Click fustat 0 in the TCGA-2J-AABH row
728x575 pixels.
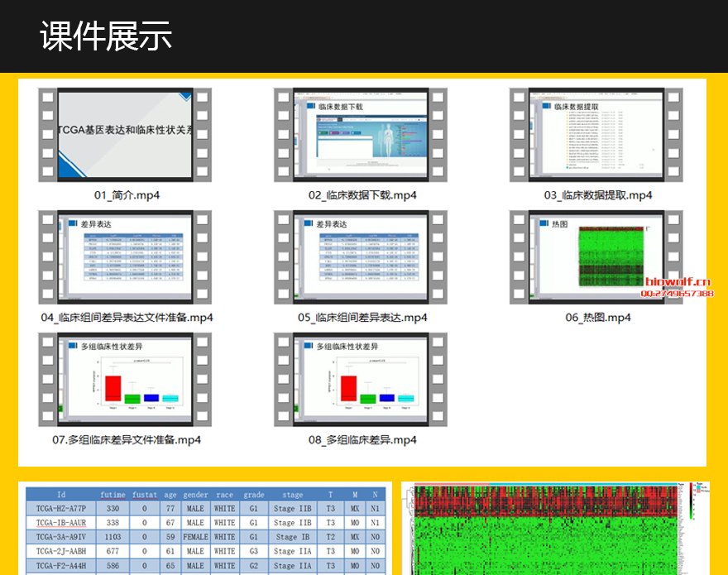pos(145,551)
